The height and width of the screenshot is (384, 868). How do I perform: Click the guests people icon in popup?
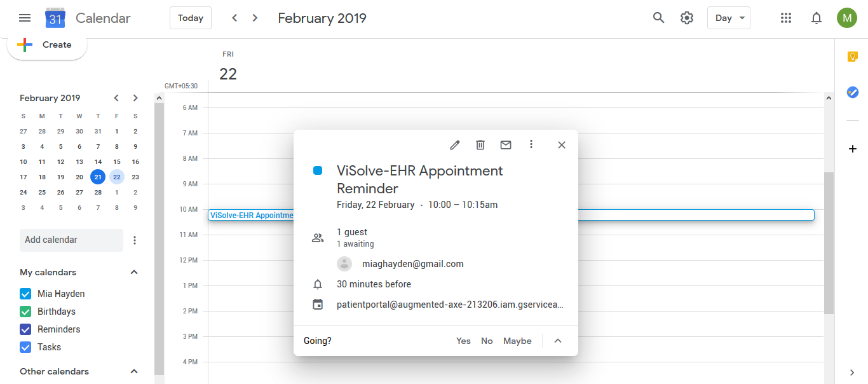pyautogui.click(x=318, y=238)
